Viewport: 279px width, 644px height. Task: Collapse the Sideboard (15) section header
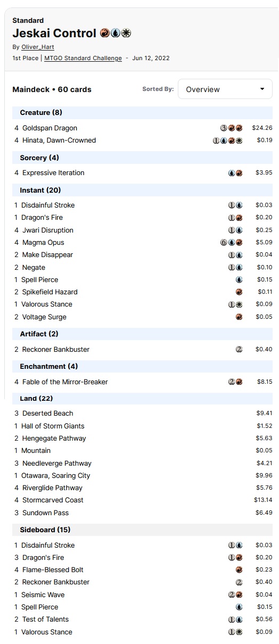tap(143, 530)
